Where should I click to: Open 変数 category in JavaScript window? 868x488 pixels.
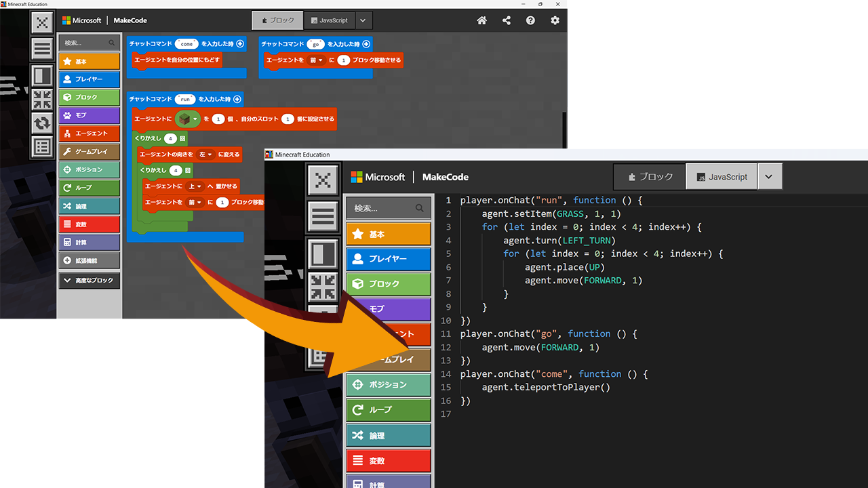coord(388,460)
